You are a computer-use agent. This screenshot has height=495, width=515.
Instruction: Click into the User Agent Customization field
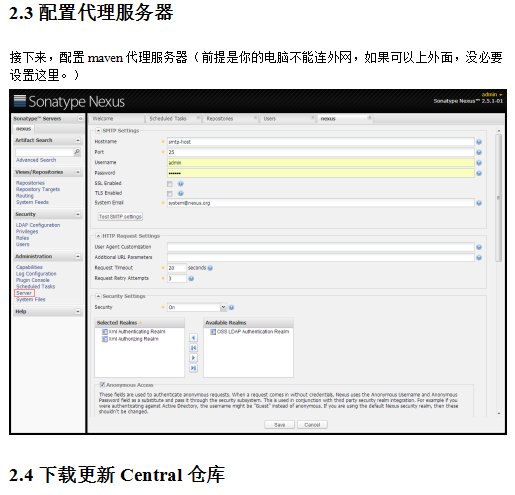click(x=321, y=247)
